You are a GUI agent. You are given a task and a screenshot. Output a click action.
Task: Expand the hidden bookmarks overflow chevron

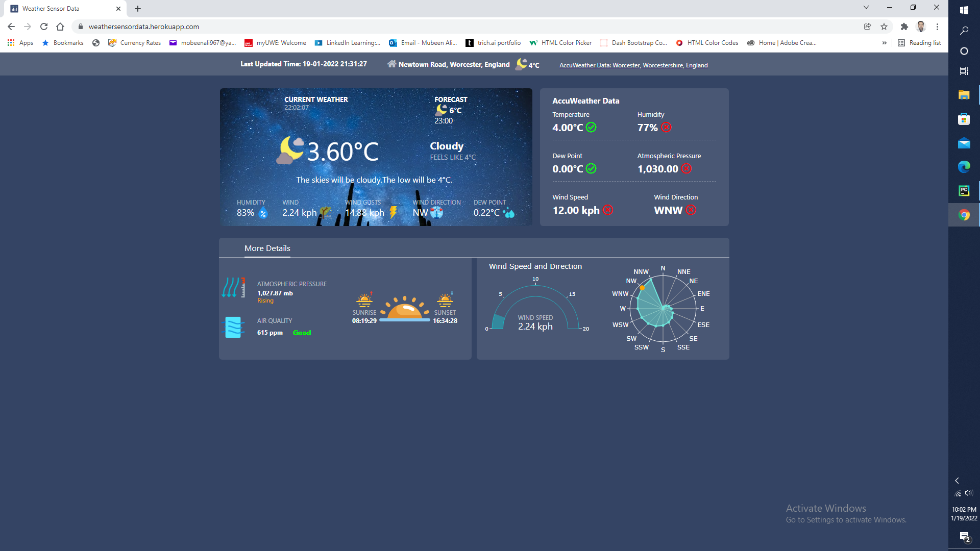tap(884, 43)
